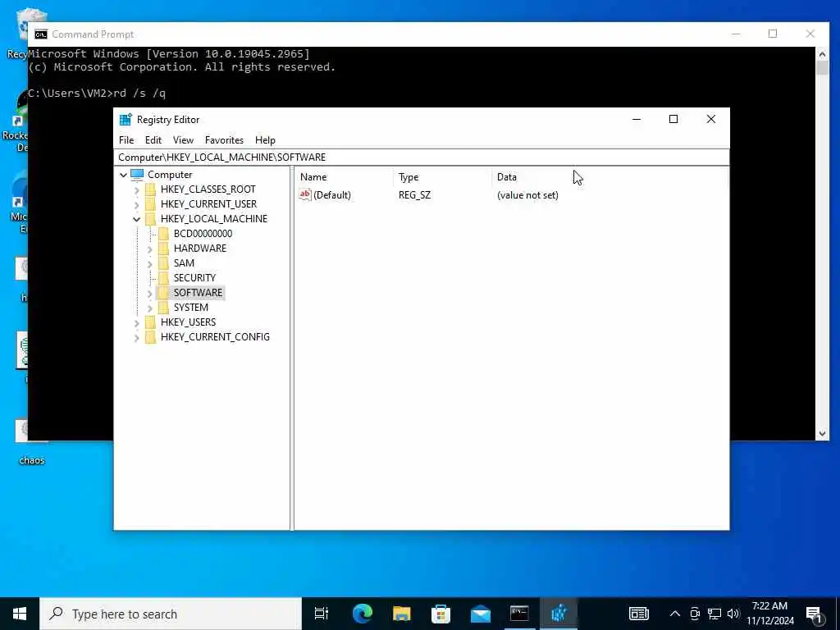Click Command Prompt scrollbar up arrow
The width and height of the screenshot is (840, 630).
point(822,53)
